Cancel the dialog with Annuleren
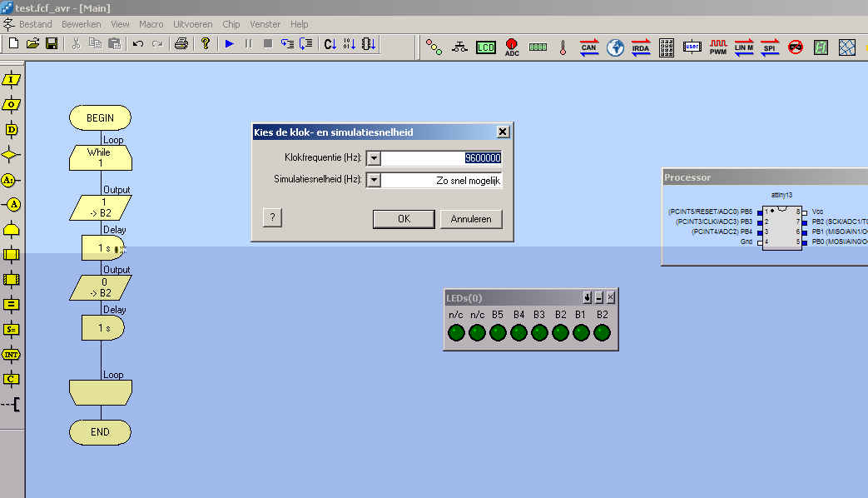 tap(471, 219)
